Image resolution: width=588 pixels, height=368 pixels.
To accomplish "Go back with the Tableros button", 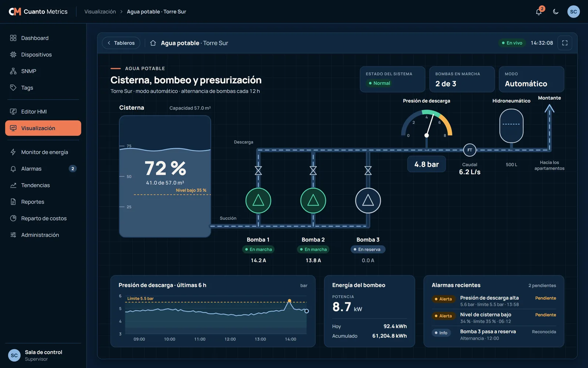I will click(121, 43).
